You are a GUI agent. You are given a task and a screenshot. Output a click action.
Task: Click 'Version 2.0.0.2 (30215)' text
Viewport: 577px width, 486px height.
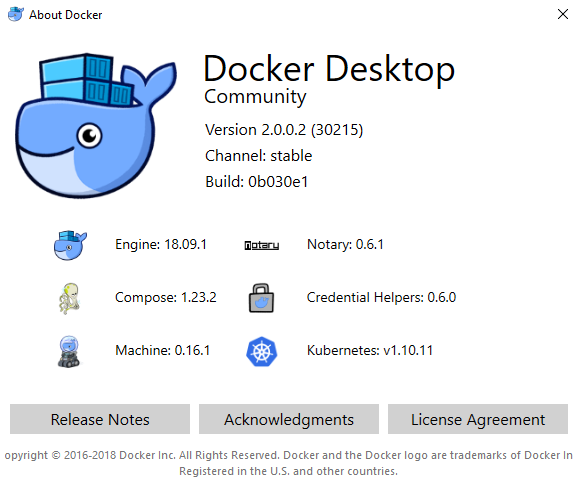(284, 130)
